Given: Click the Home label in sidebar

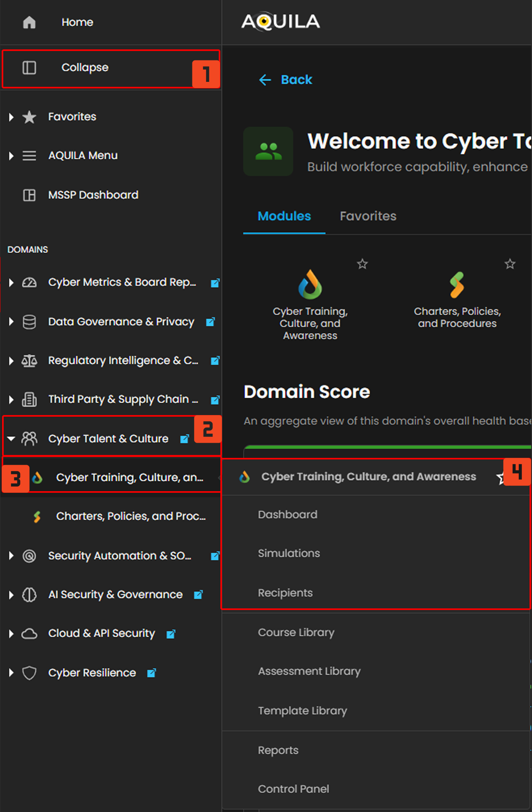Looking at the screenshot, I should pos(77,22).
